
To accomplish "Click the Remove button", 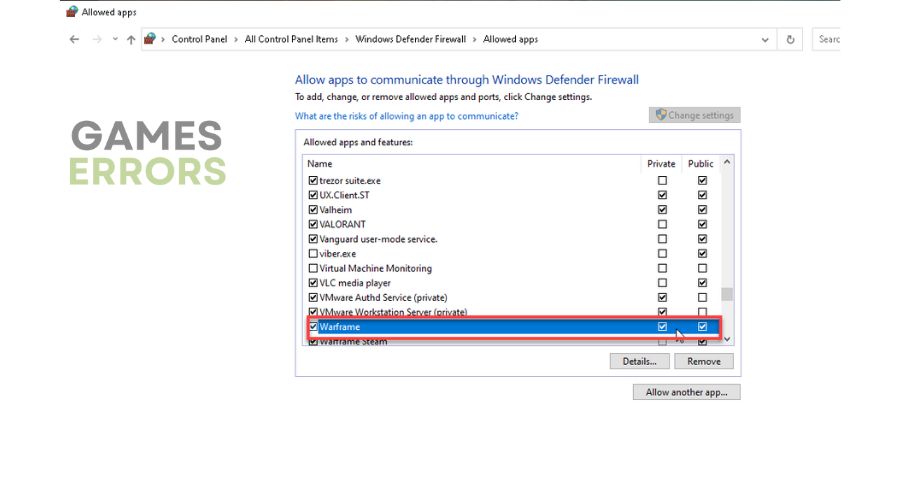I will 704,361.
